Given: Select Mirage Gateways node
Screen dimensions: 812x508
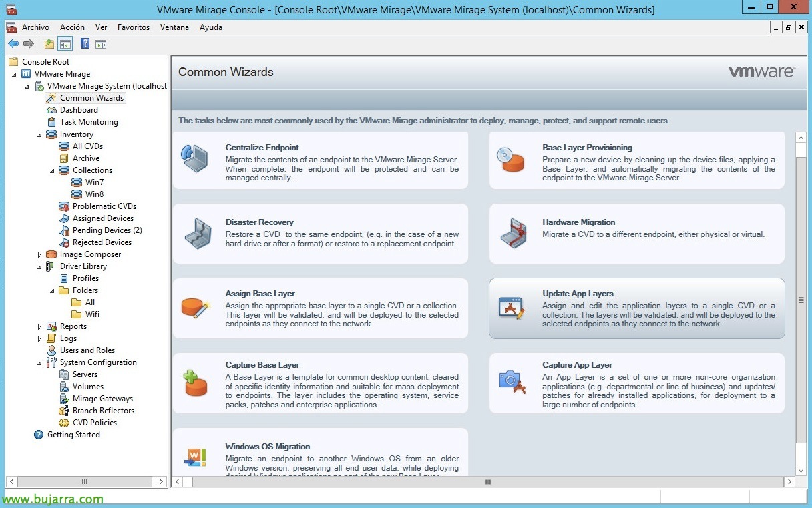Looking at the screenshot, I should 103,399.
